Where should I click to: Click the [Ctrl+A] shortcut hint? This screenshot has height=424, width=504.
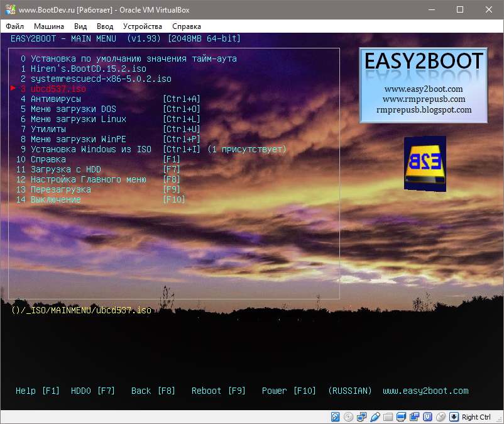pyautogui.click(x=182, y=99)
